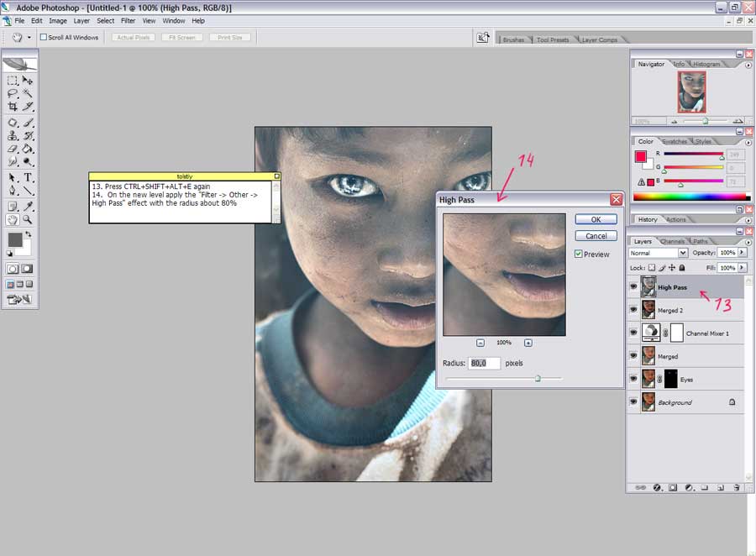Viewport: 756px width, 556px height.
Task: Click zoom in plus button in High Pass
Action: click(528, 343)
